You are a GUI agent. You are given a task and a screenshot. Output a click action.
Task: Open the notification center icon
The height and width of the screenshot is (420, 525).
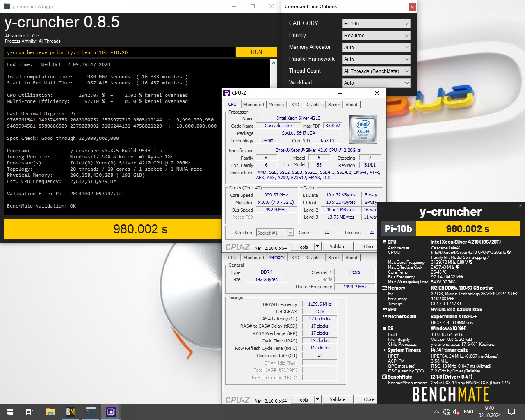coord(511,412)
